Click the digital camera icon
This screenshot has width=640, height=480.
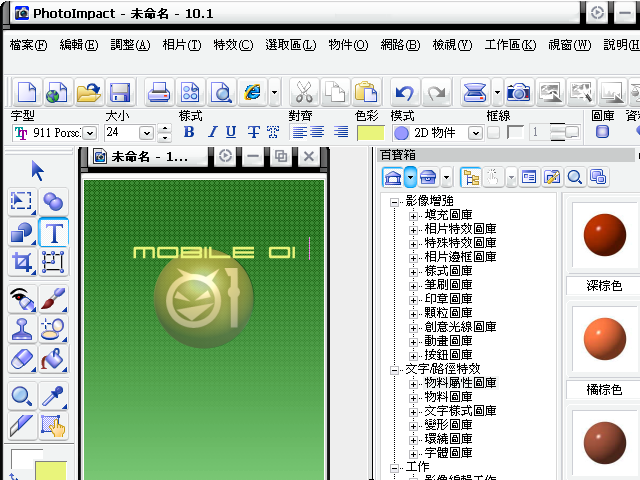[x=518, y=92]
